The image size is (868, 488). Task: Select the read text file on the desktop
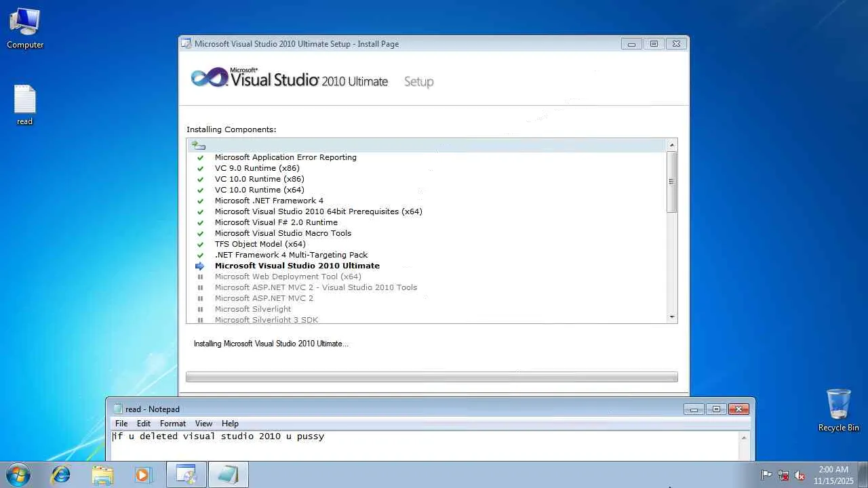(25, 105)
